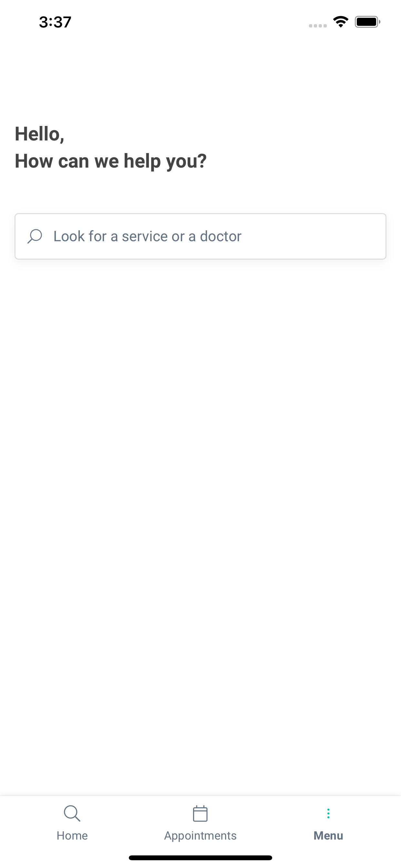The height and width of the screenshot is (868, 401).
Task: Open the Appointments tab label
Action: 200,836
